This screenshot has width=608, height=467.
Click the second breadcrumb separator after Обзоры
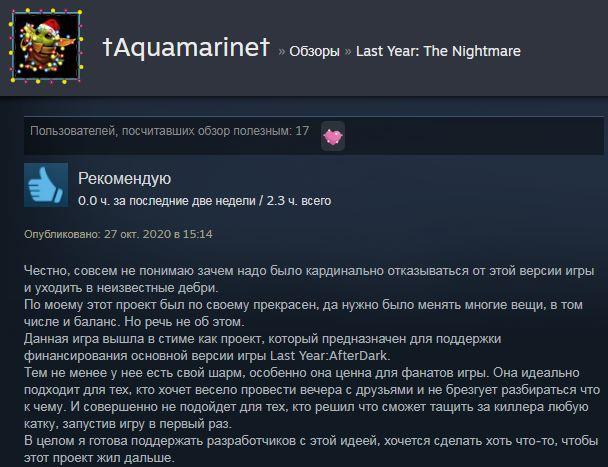[x=348, y=52]
